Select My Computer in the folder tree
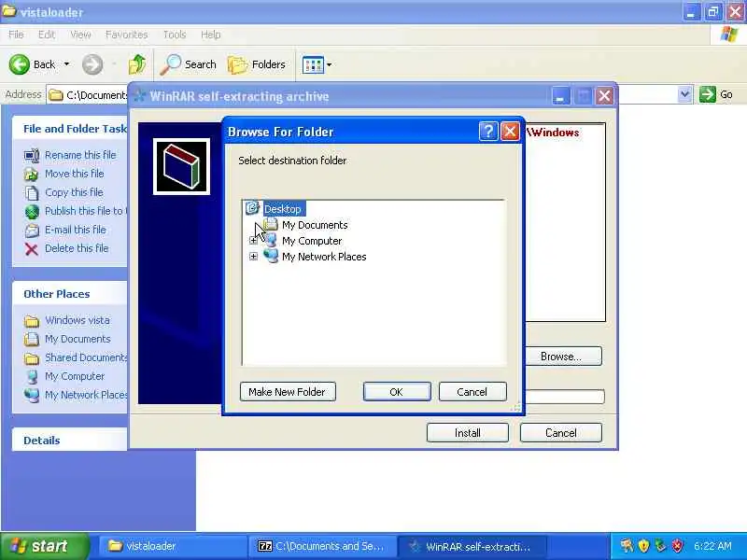747x560 pixels. click(312, 241)
